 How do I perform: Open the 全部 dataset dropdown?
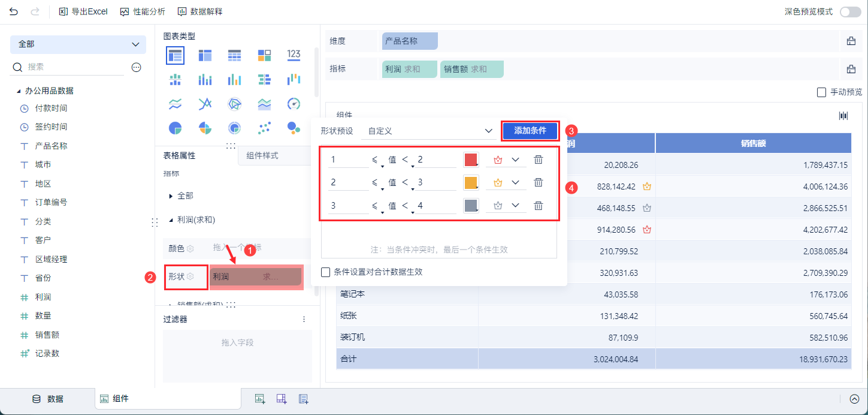(78, 44)
